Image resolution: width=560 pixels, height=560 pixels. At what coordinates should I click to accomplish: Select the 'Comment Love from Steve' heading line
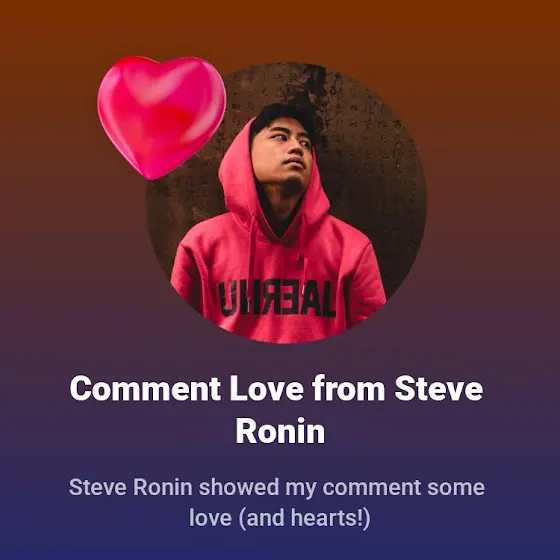(x=276, y=389)
